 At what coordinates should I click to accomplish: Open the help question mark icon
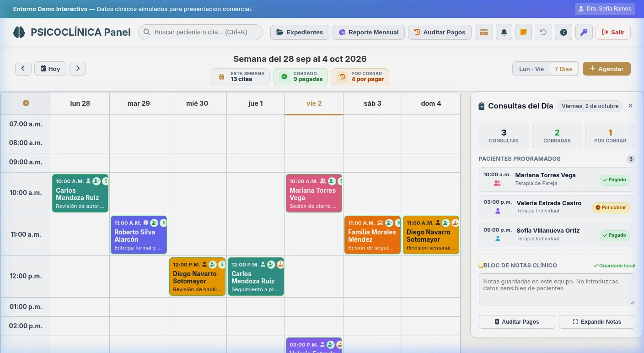[563, 32]
